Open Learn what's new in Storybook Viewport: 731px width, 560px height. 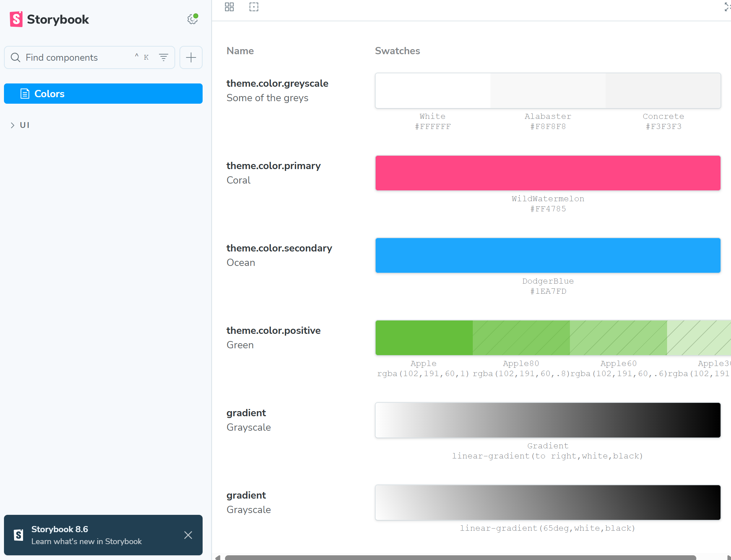click(86, 541)
